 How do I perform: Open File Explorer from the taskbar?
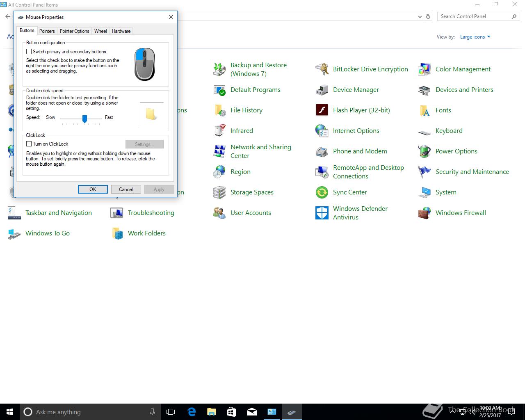click(211, 412)
